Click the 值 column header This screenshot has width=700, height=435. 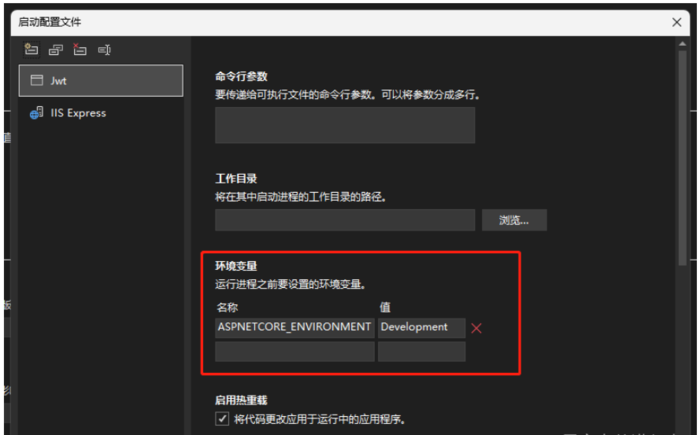385,307
